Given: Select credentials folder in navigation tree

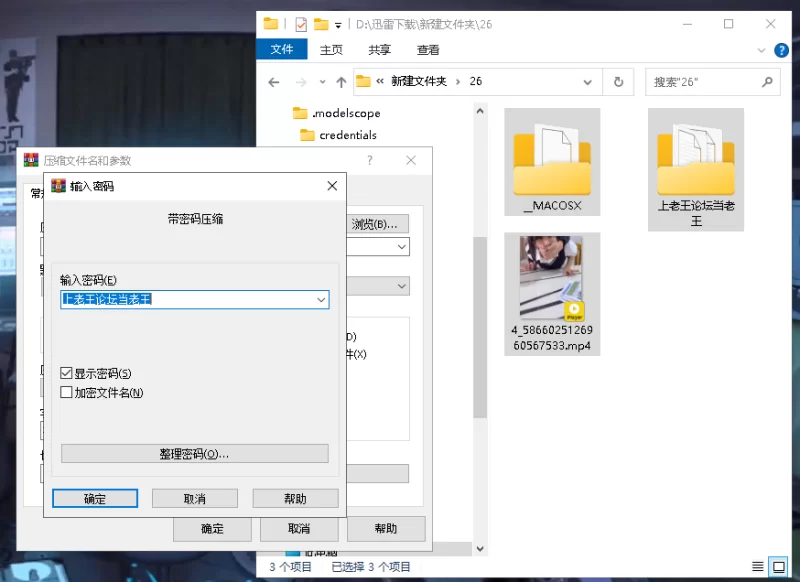Looking at the screenshot, I should pyautogui.click(x=339, y=135).
